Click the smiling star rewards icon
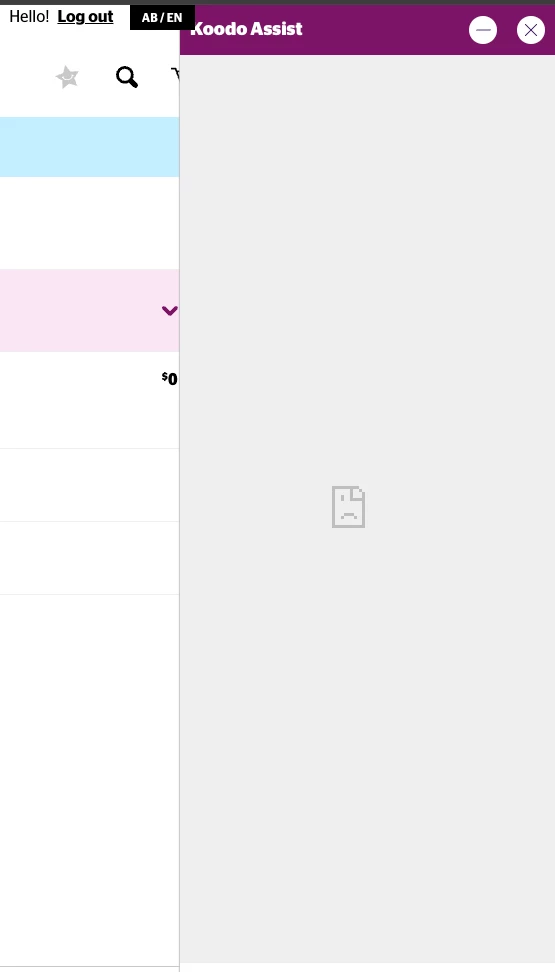Image resolution: width=555 pixels, height=972 pixels. point(67,77)
